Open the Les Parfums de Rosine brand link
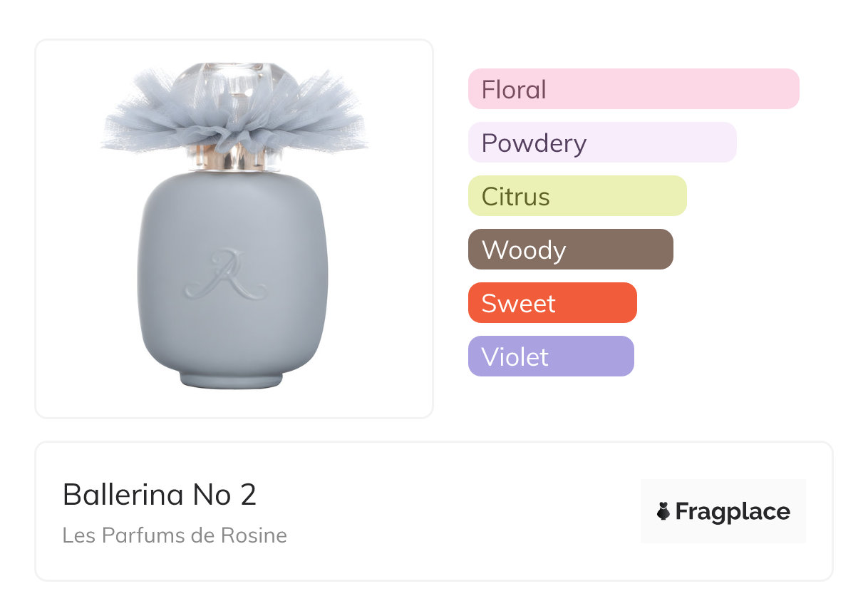The height and width of the screenshot is (616, 868). (x=175, y=535)
